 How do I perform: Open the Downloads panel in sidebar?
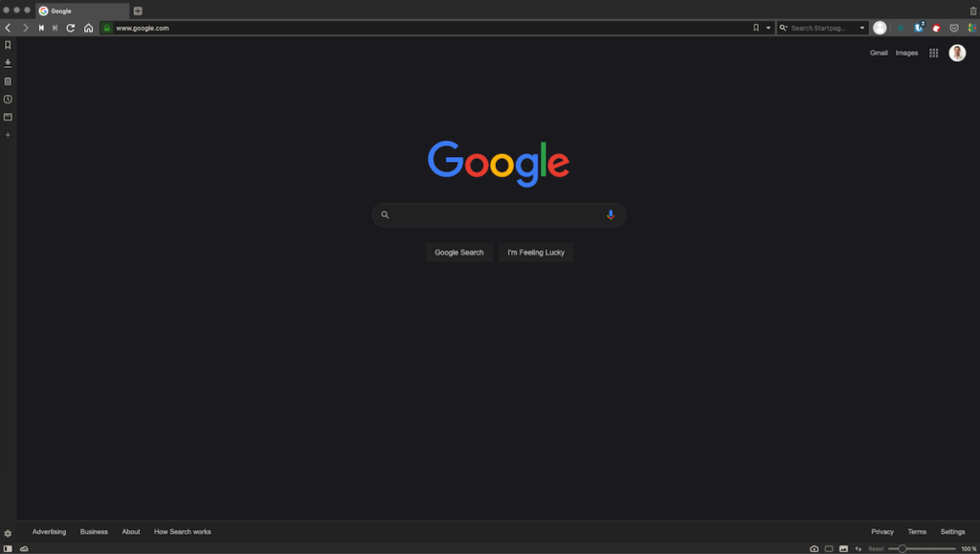point(8,63)
